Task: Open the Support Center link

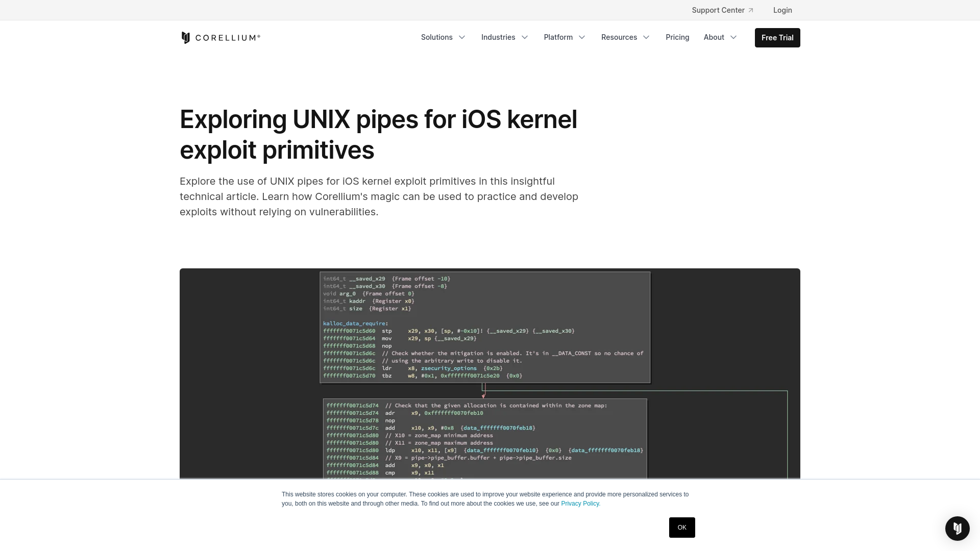Action: click(722, 10)
